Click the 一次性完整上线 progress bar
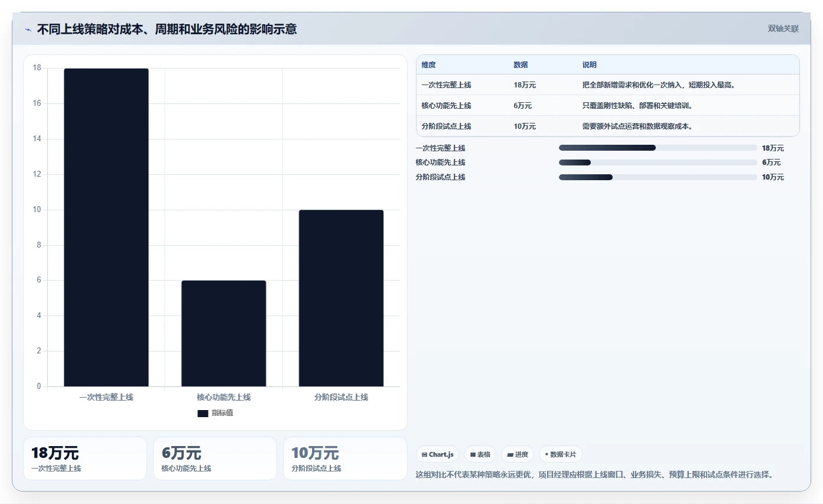The height and width of the screenshot is (504, 823). point(658,148)
